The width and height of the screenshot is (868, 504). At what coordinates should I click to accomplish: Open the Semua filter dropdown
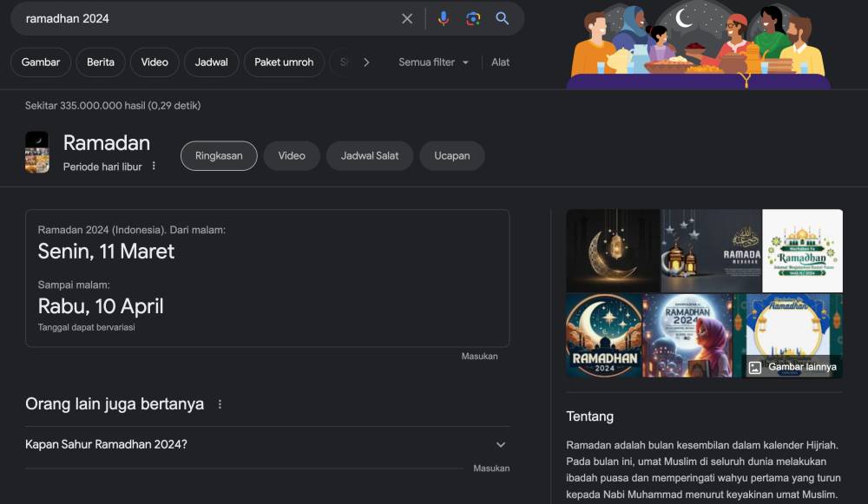[x=433, y=62]
